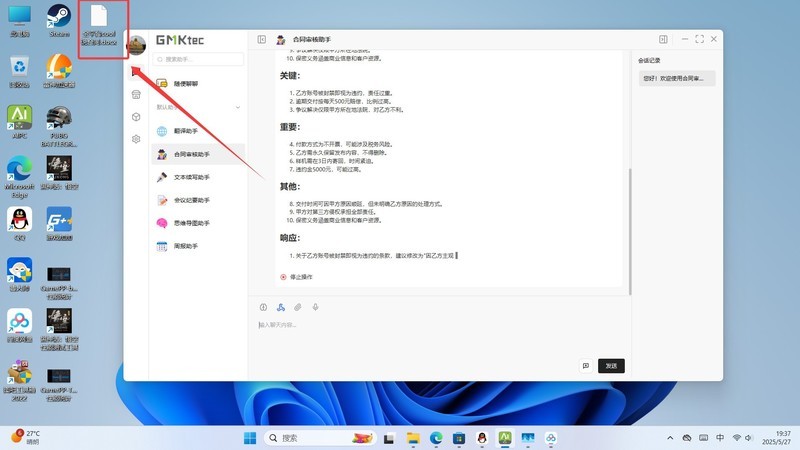Open the weather widget showing 27°C
The height and width of the screenshot is (450, 800).
click(x=26, y=437)
